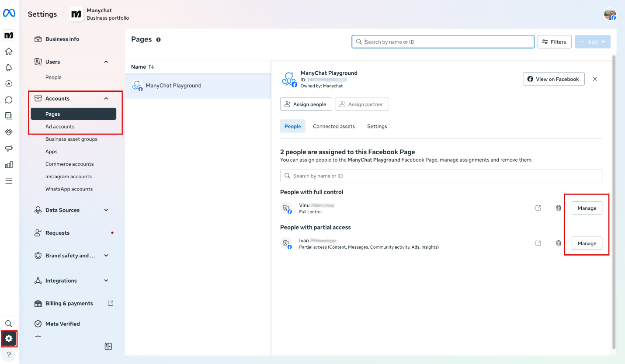The image size is (625, 364).
Task: Click the View on Facebook button
Action: 553,79
